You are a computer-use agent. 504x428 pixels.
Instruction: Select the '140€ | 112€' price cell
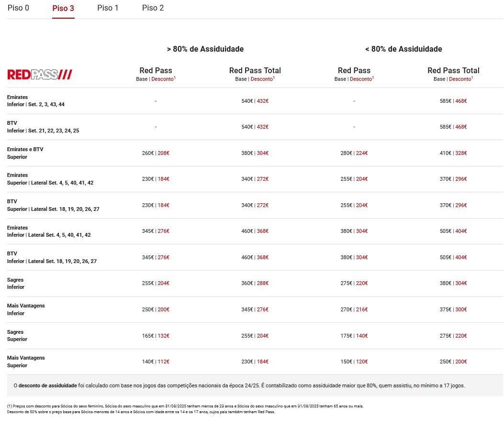[156, 362]
